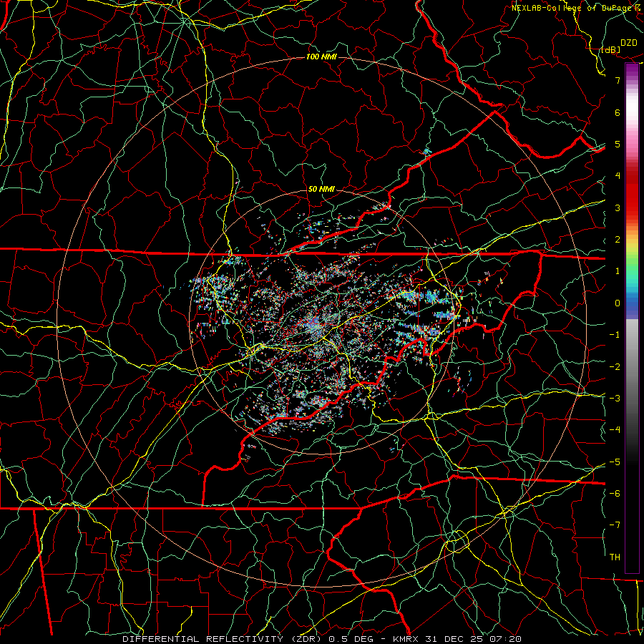Click the -5 value on the color scale

click(615, 462)
